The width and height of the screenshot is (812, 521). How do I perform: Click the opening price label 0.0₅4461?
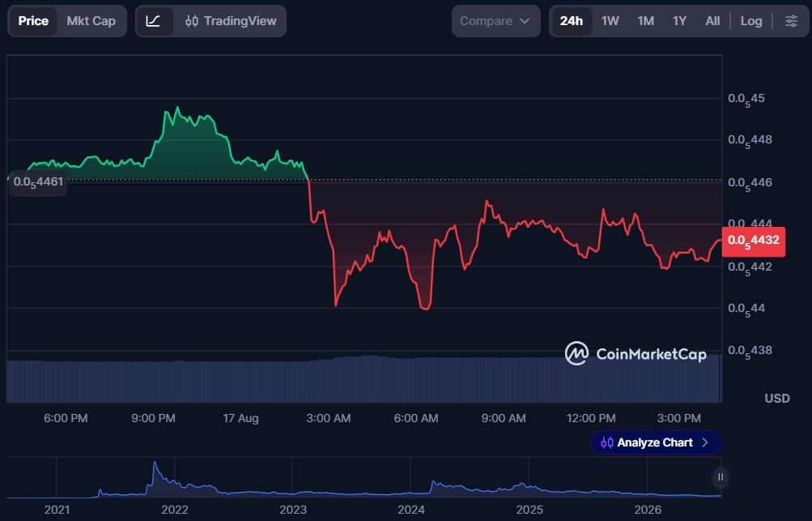click(38, 182)
